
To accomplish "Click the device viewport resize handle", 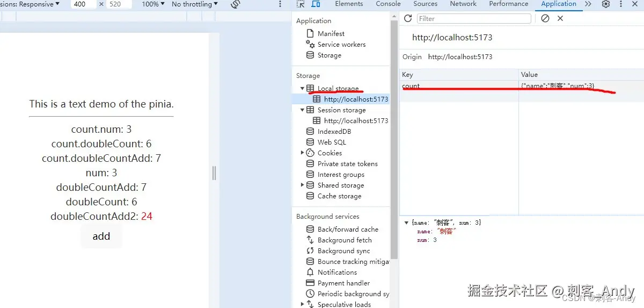I will [x=214, y=173].
